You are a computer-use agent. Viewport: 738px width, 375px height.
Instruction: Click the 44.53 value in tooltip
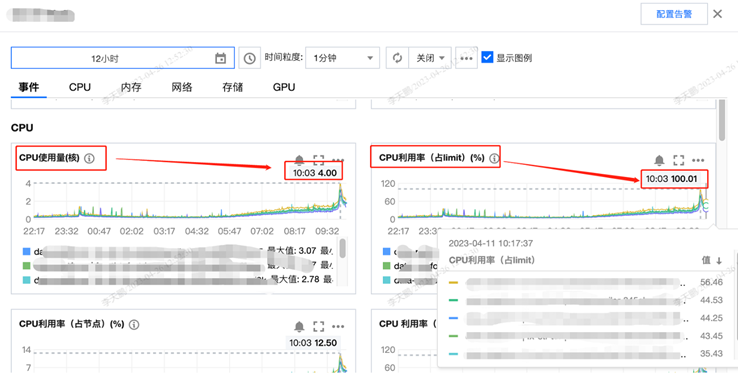(711, 300)
